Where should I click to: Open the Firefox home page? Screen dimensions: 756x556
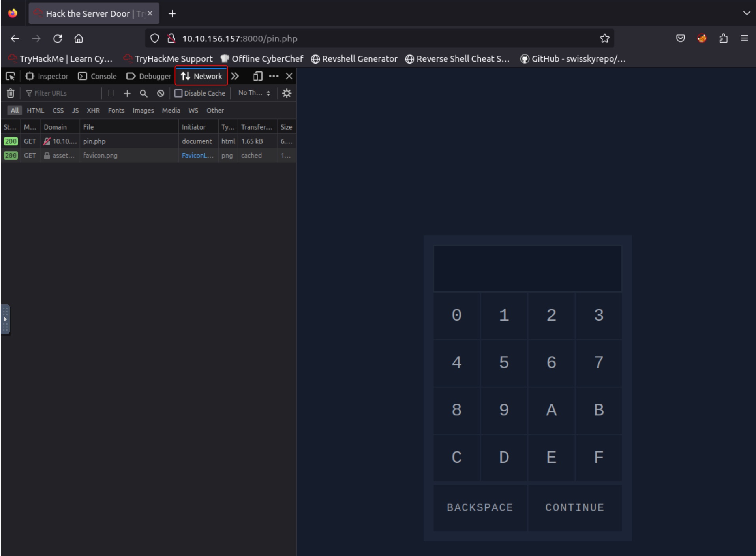coord(79,38)
